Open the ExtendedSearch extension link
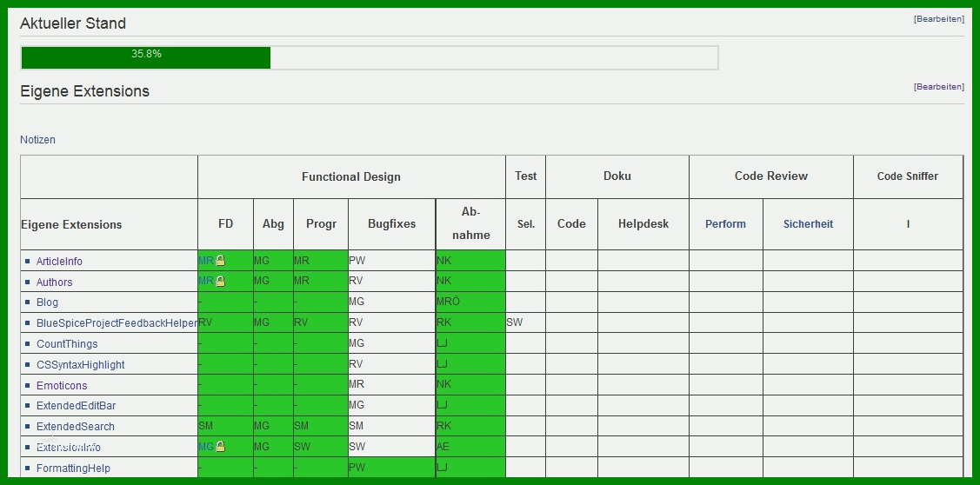 76,426
